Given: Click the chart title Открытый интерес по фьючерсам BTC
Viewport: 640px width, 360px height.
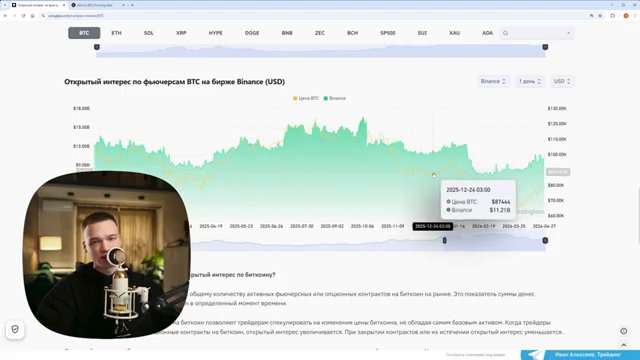Looking at the screenshot, I should pyautogui.click(x=174, y=82).
